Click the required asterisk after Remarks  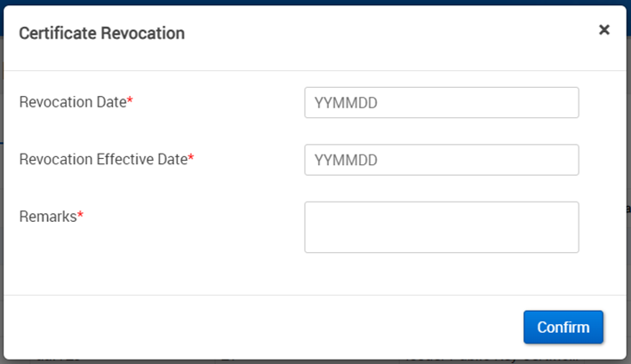pyautogui.click(x=80, y=216)
